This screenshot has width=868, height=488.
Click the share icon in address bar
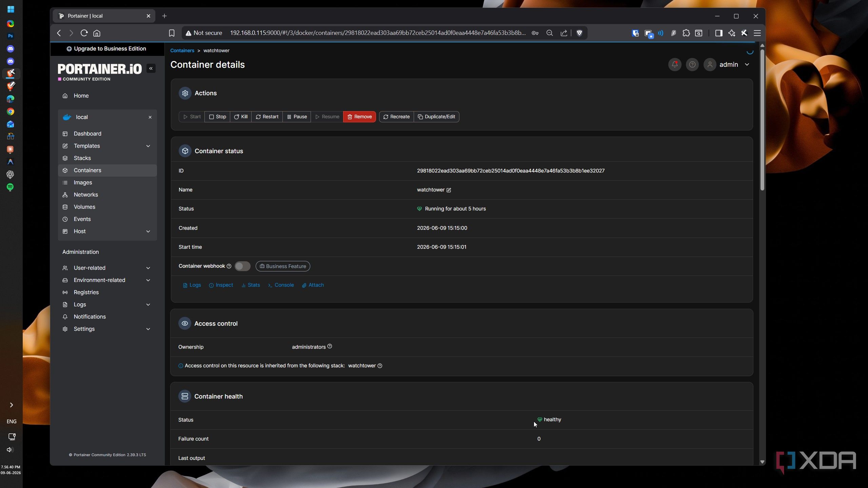click(x=564, y=33)
